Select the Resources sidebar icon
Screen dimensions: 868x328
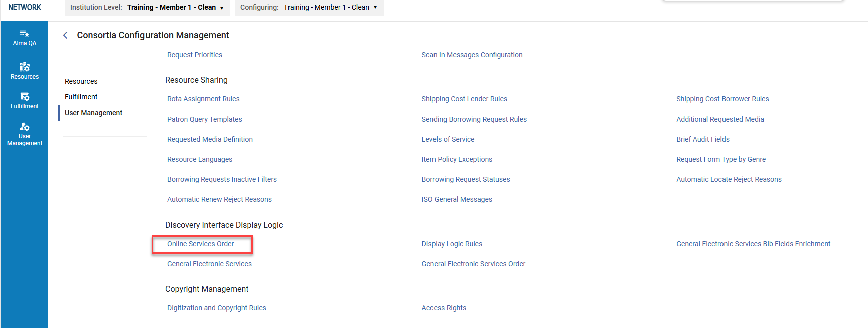[24, 71]
